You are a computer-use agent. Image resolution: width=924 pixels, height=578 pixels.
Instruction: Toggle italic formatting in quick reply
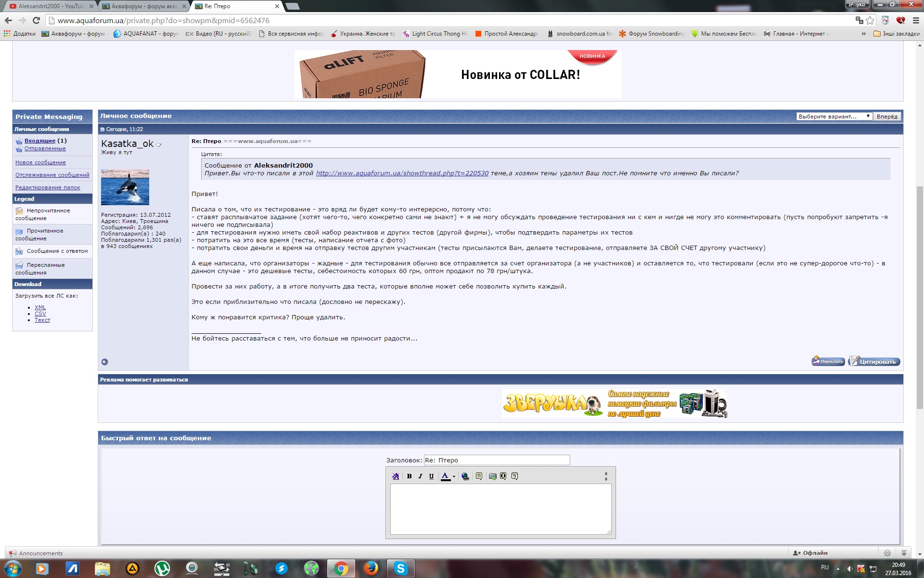[420, 476]
